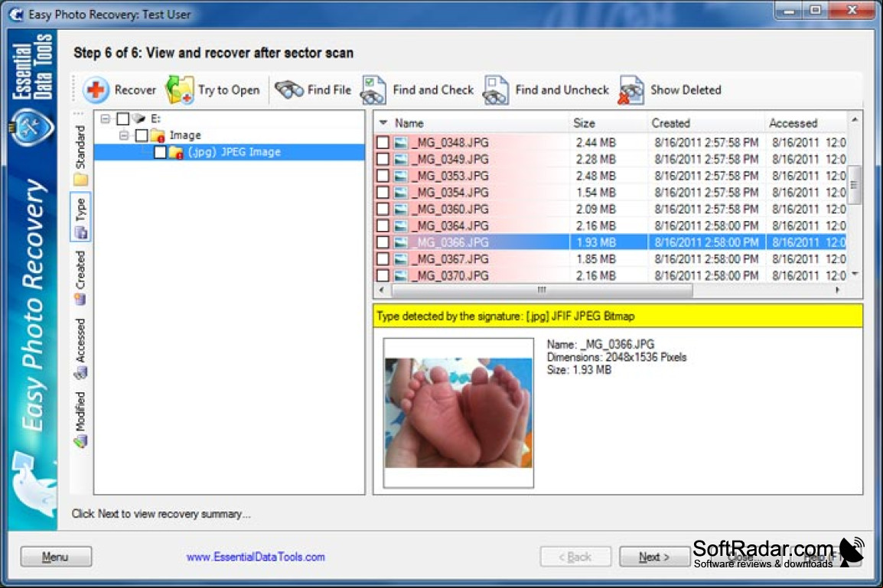Click the Try to Open folder icon
Viewport: 883px width, 588px height.
click(x=180, y=90)
